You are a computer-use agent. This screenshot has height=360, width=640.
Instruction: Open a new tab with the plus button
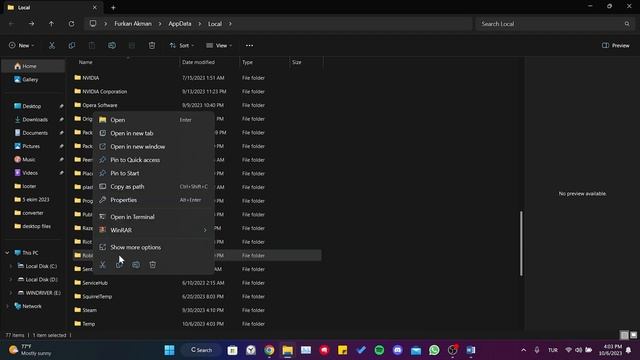(x=113, y=7)
